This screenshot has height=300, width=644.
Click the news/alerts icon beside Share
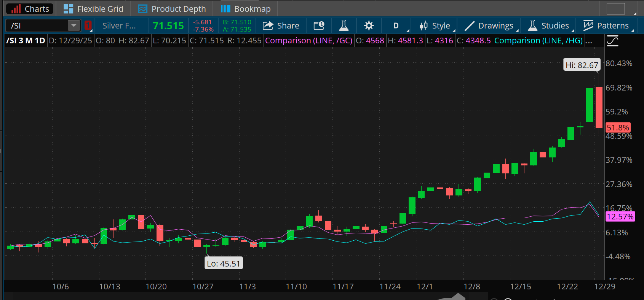[x=319, y=25]
